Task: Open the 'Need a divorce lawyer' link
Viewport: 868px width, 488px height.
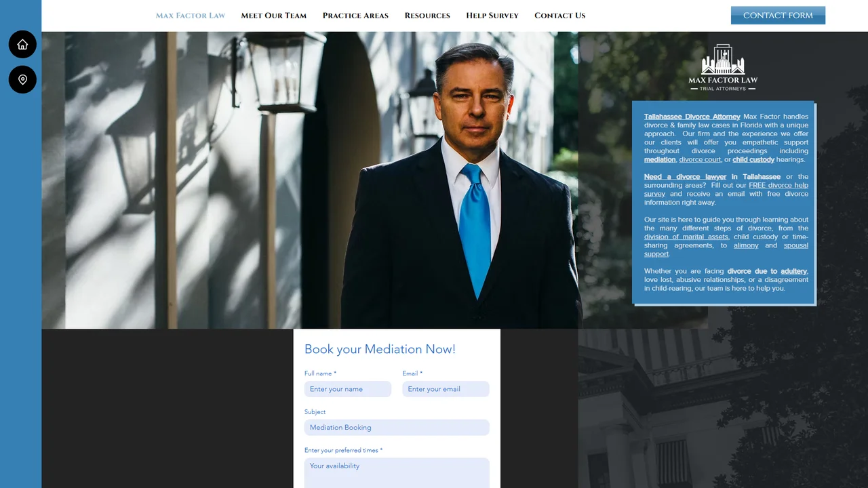Action: click(685, 176)
